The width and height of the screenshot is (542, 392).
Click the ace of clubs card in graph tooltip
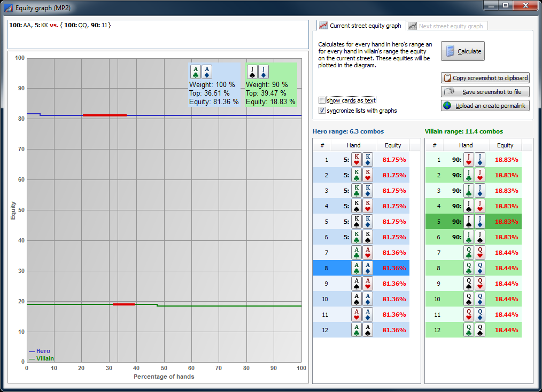[196, 72]
